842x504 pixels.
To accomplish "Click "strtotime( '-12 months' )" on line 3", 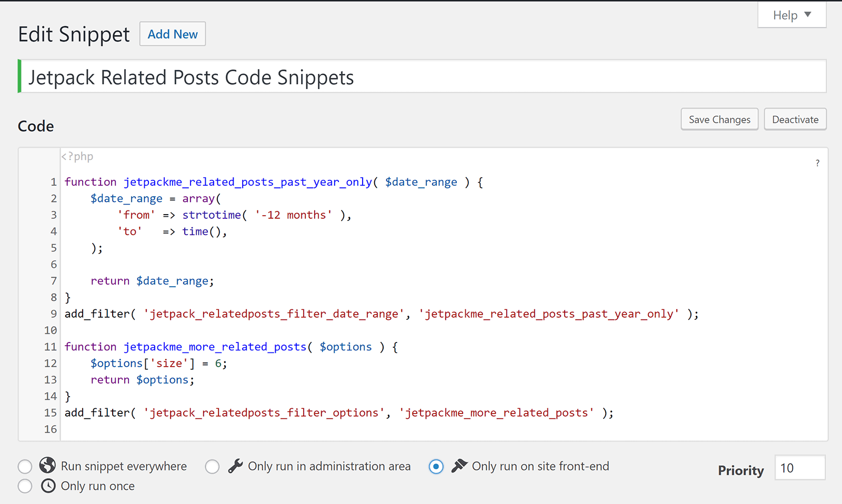I will coord(264,215).
